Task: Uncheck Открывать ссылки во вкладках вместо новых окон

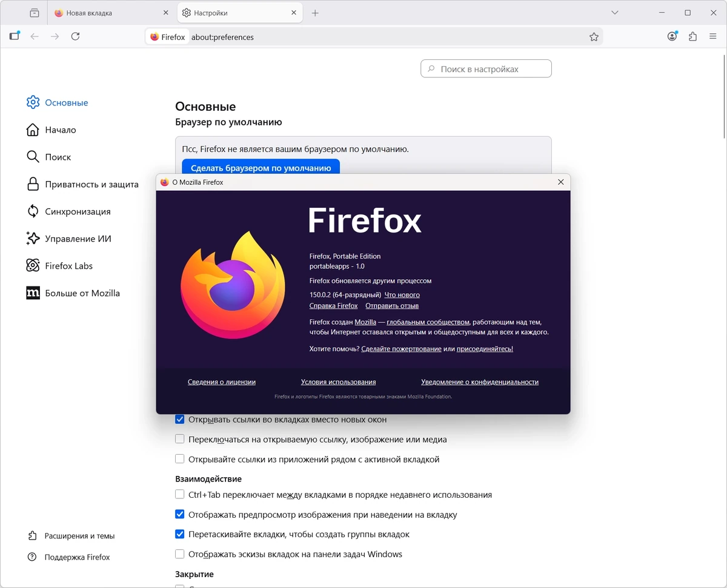Action: 180,419
